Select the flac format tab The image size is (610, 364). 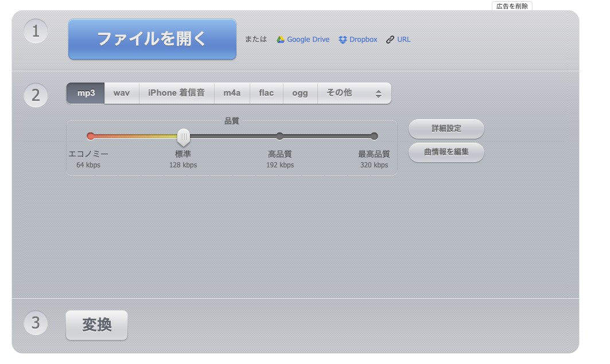tap(266, 93)
